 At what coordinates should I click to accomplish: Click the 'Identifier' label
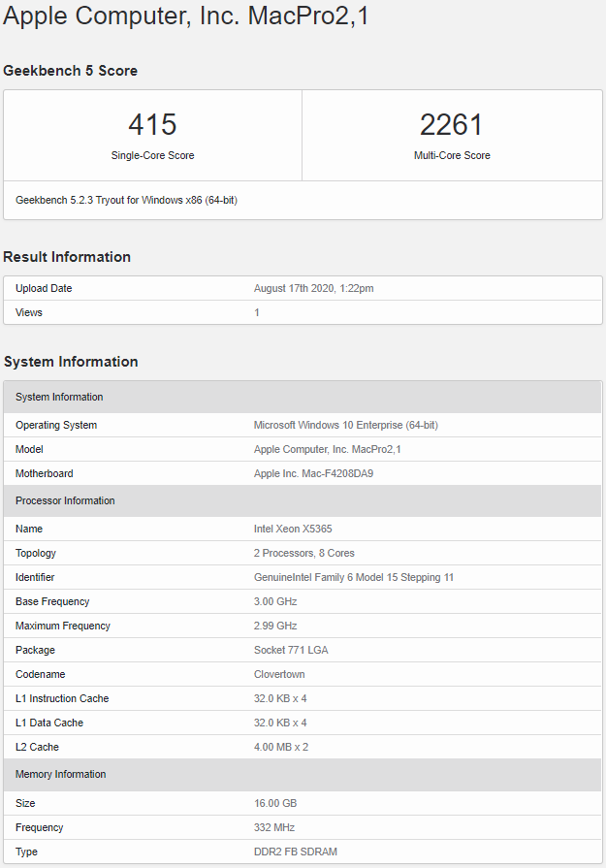coord(35,577)
